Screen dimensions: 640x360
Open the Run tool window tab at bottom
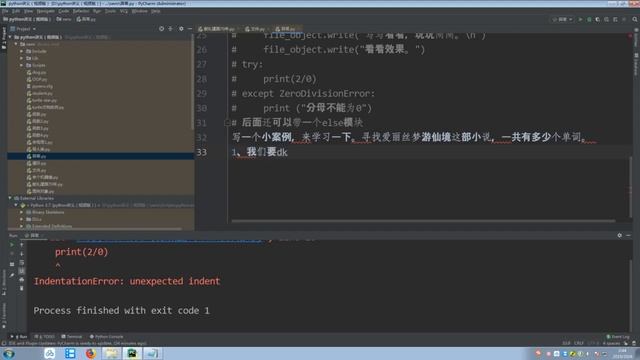point(20,337)
